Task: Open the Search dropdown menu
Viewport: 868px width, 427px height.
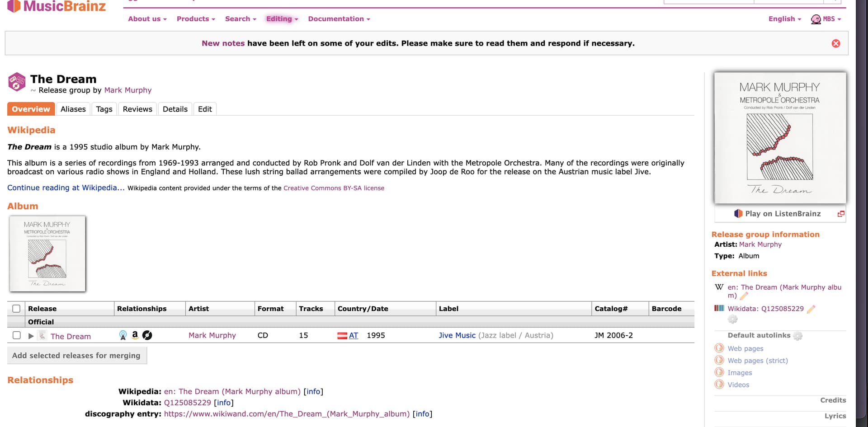Action: pos(241,19)
